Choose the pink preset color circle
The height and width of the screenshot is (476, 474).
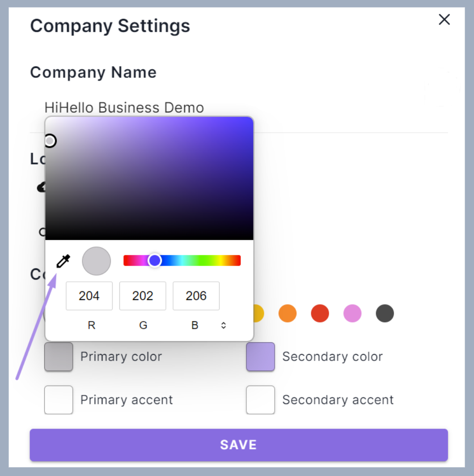(352, 313)
